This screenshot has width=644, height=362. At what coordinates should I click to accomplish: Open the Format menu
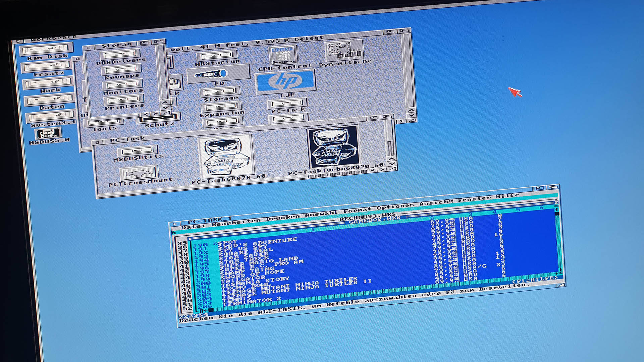coord(357,210)
